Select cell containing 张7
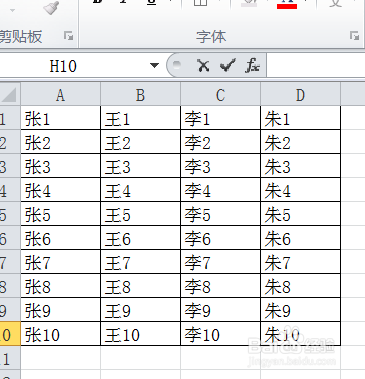 pos(60,262)
